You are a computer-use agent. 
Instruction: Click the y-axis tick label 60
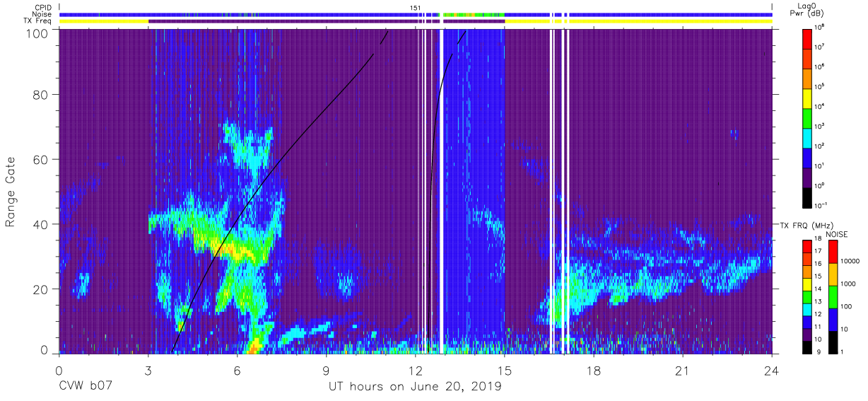(42, 159)
